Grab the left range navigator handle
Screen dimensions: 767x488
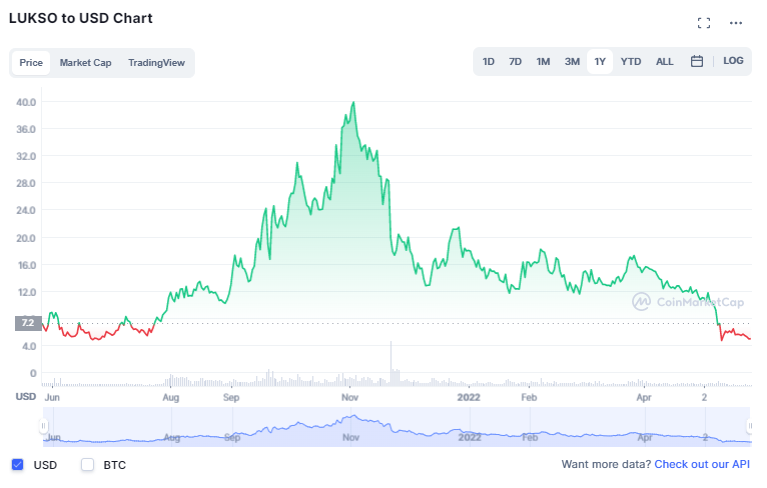[x=44, y=426]
